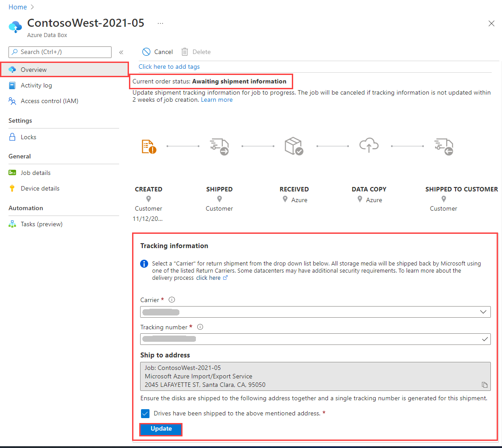Click the Activity log notebook icon
This screenshot has width=502, height=448.
point(12,85)
